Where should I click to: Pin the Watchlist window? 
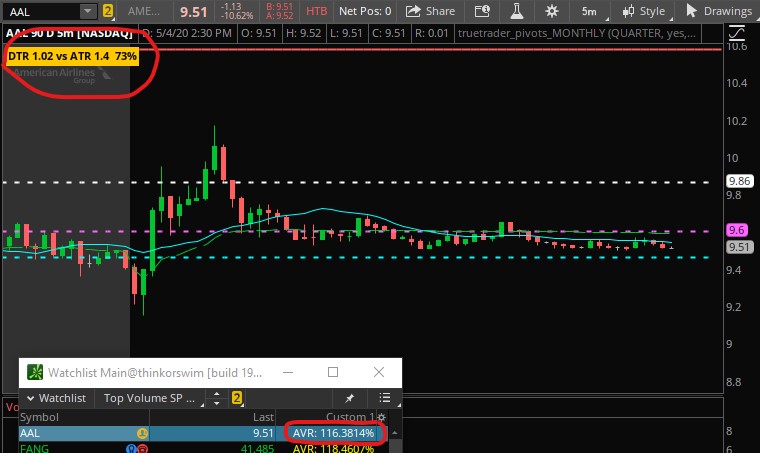pos(350,397)
